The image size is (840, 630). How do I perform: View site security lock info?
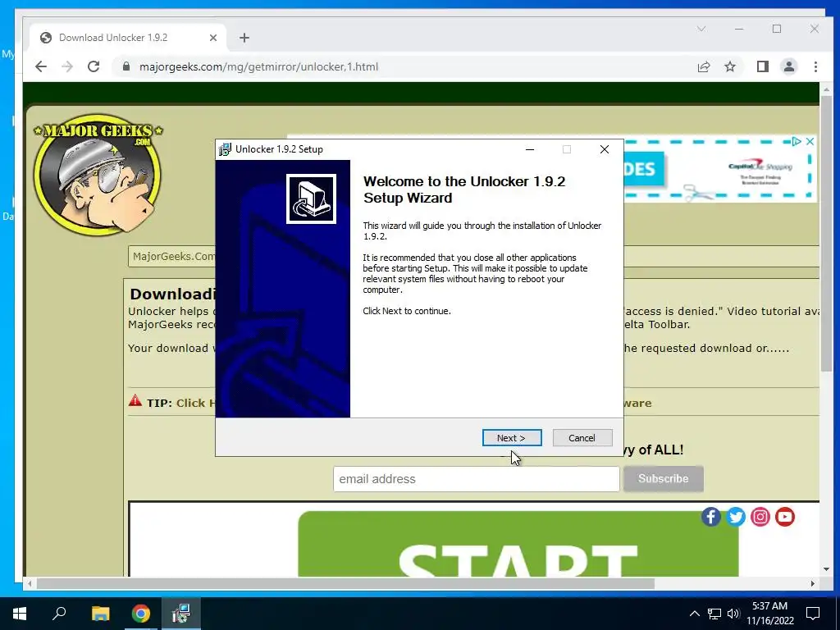point(126,66)
